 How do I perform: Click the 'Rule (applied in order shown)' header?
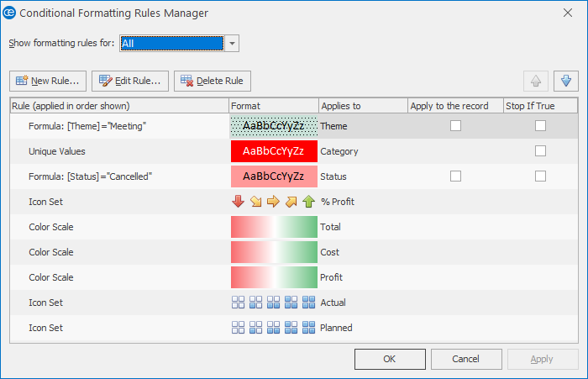click(119, 106)
